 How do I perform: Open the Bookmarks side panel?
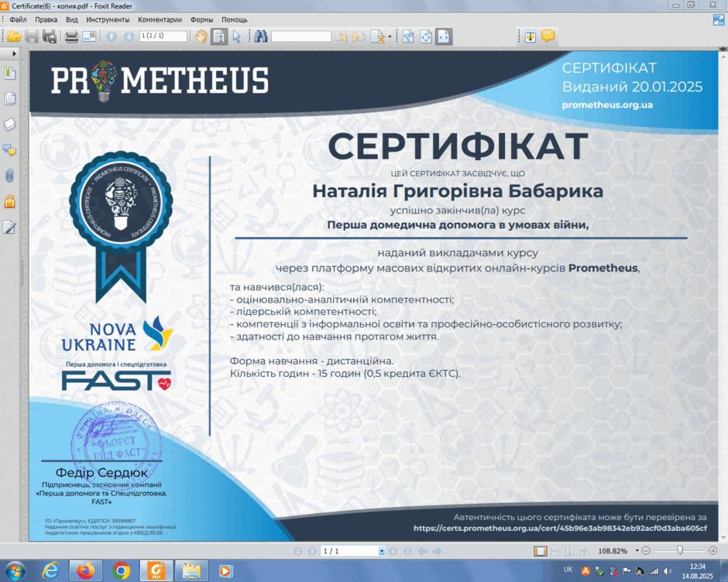pyautogui.click(x=10, y=73)
